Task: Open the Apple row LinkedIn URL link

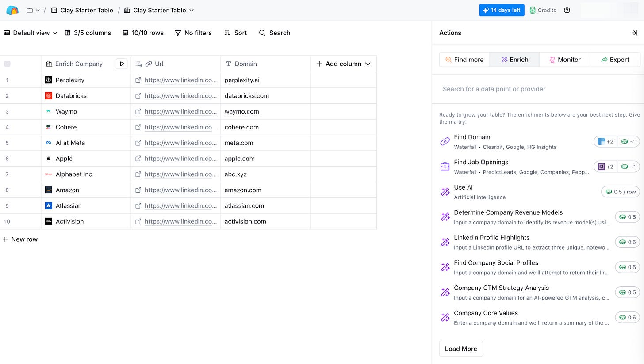Action: click(181, 159)
